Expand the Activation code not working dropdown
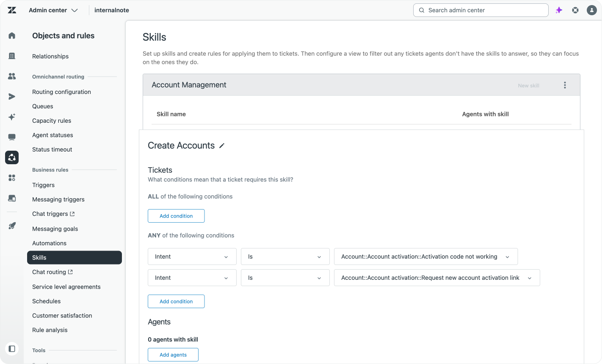The image size is (602, 364). coord(425,256)
